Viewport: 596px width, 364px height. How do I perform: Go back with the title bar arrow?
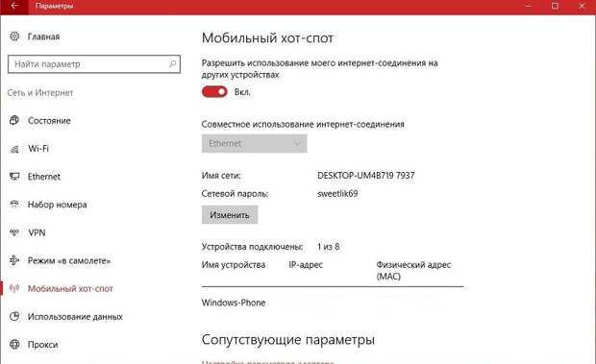point(14,6)
